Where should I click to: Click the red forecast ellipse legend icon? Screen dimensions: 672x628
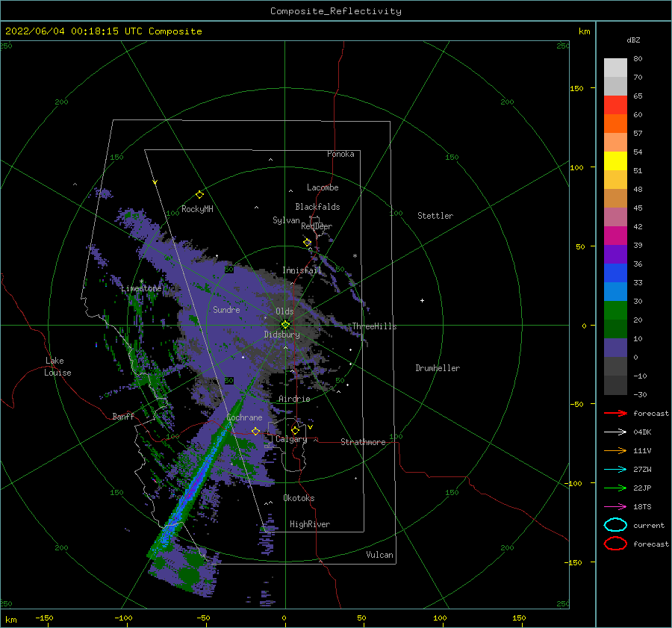click(615, 544)
